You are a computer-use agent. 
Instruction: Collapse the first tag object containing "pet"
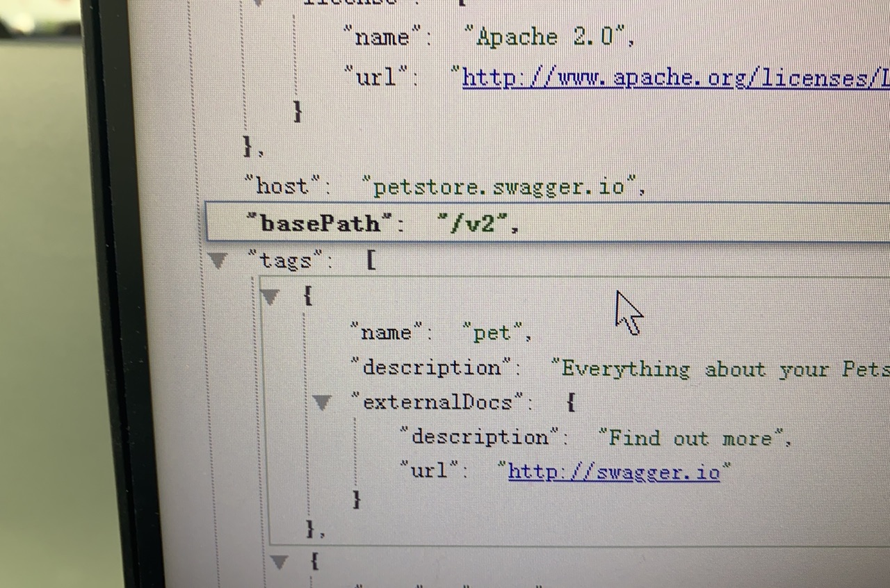269,297
